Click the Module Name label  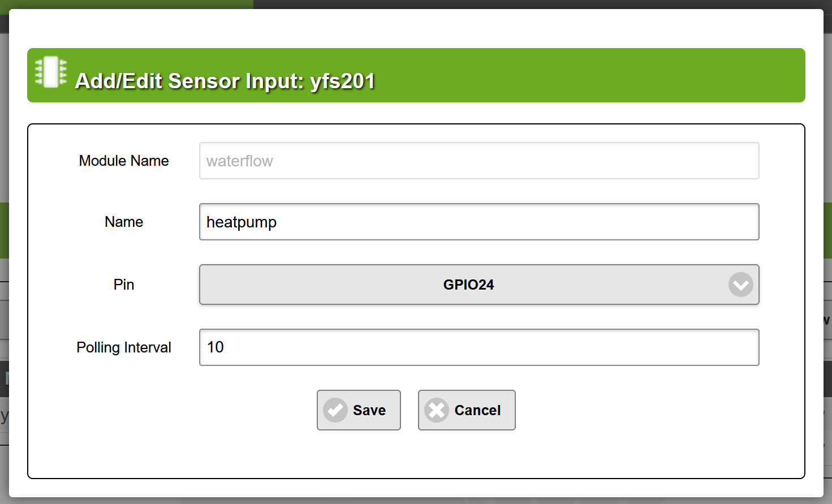[124, 161]
